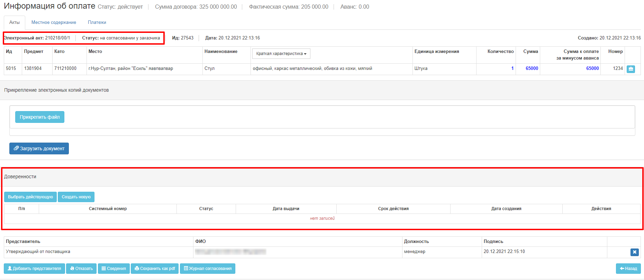Switch to Местное содержание tab
Viewport: 644px width, 280px height.
(x=54, y=22)
